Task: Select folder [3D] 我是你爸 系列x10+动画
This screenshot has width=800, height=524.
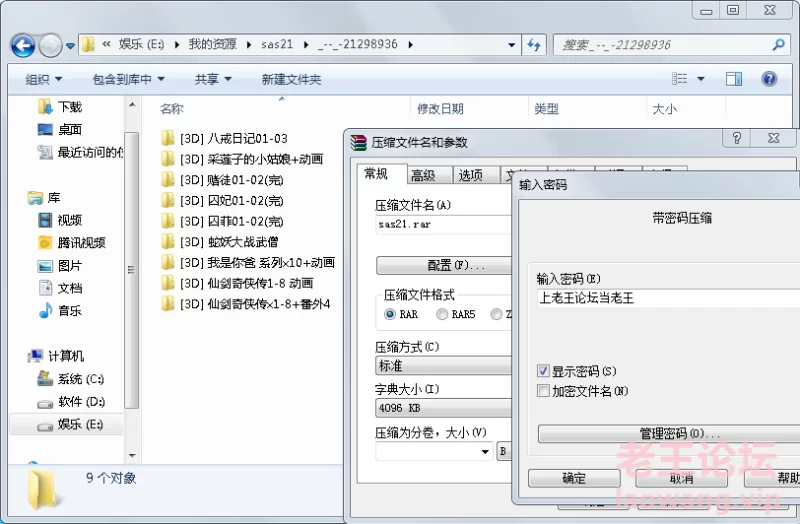Action: [248, 262]
